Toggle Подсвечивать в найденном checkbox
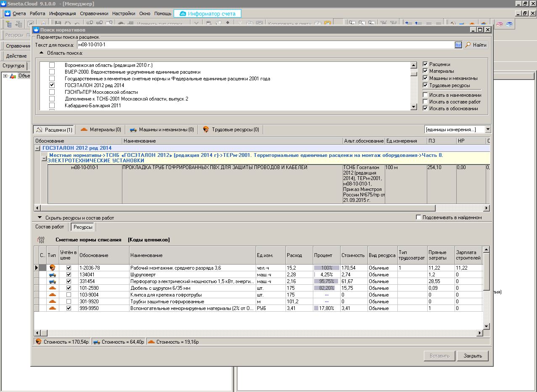Image resolution: width=537 pixels, height=392 pixels. 418,217
